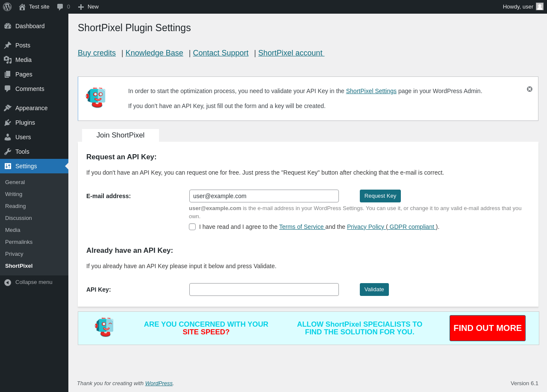Open the Knowledge Base link

(154, 53)
